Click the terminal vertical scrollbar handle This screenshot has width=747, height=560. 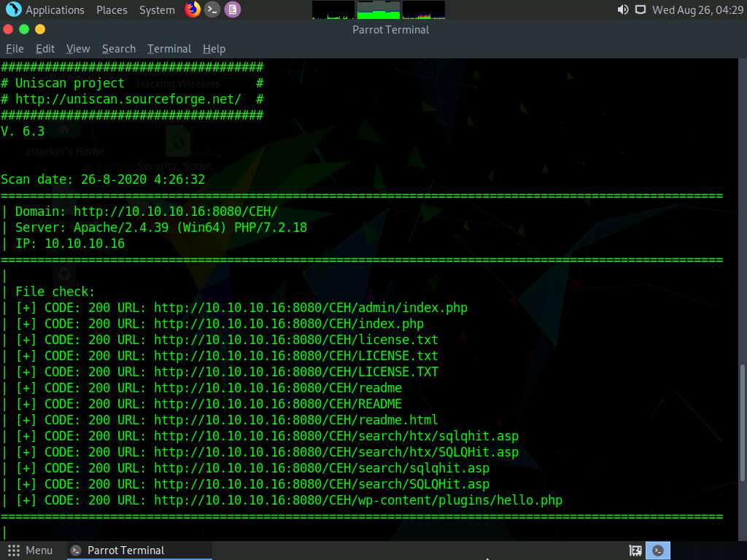(742, 423)
